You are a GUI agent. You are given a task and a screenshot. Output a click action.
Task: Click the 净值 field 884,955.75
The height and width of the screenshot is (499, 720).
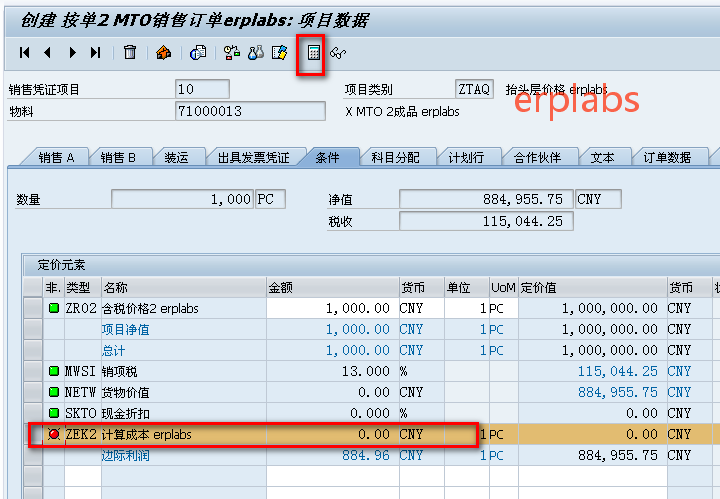click(x=486, y=199)
